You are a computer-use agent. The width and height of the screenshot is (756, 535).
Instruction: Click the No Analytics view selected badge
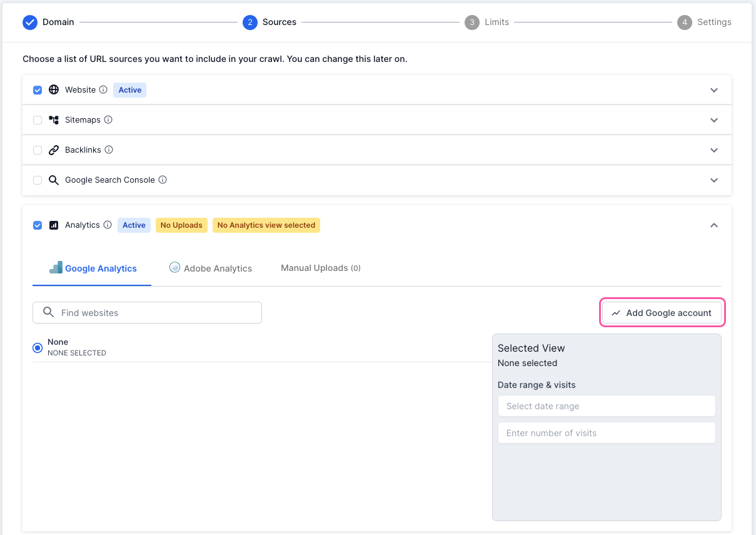point(266,225)
